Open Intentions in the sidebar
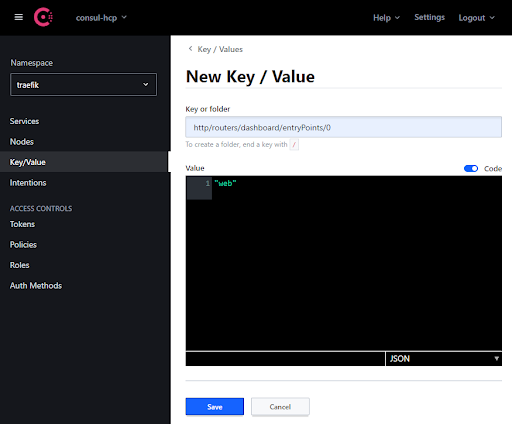This screenshot has height=424, width=512. (x=28, y=183)
